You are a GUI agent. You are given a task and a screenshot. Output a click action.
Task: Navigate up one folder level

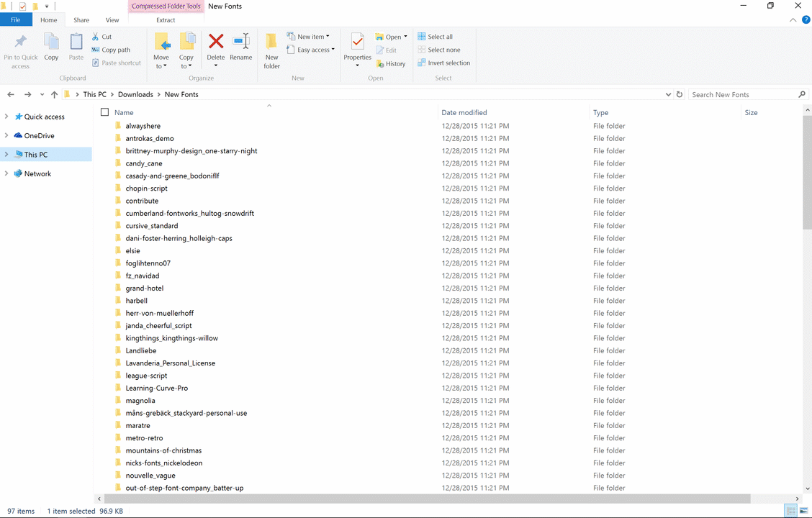pyautogui.click(x=54, y=94)
